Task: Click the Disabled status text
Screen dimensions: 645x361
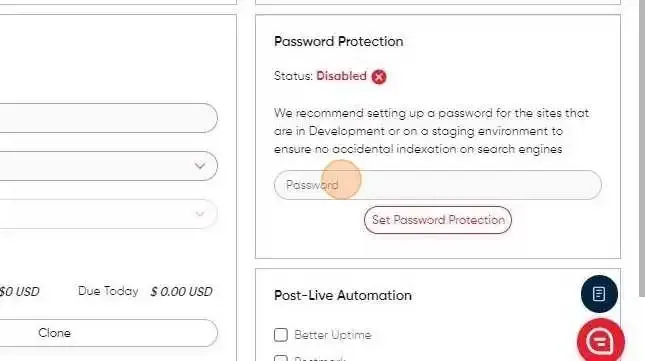Action: [x=341, y=76]
